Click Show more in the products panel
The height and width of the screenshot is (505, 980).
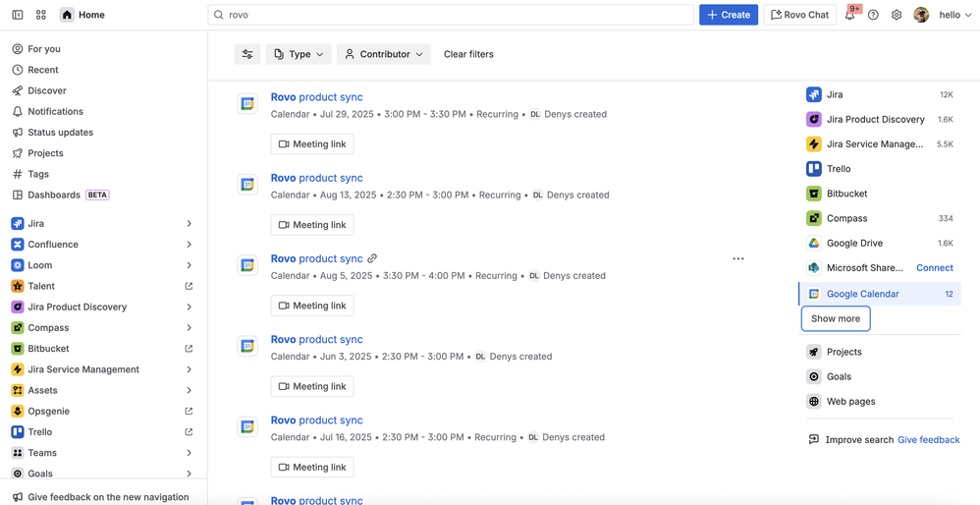tap(836, 318)
